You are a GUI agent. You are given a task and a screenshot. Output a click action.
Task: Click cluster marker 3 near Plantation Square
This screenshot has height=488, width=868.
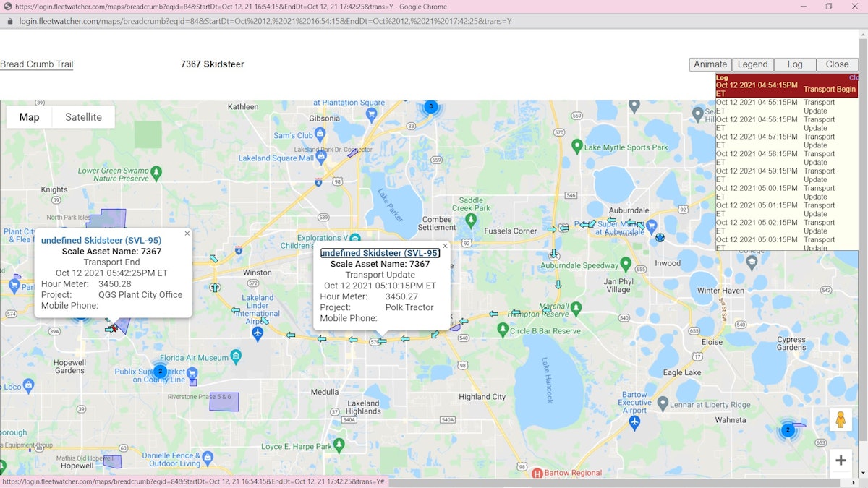(430, 106)
